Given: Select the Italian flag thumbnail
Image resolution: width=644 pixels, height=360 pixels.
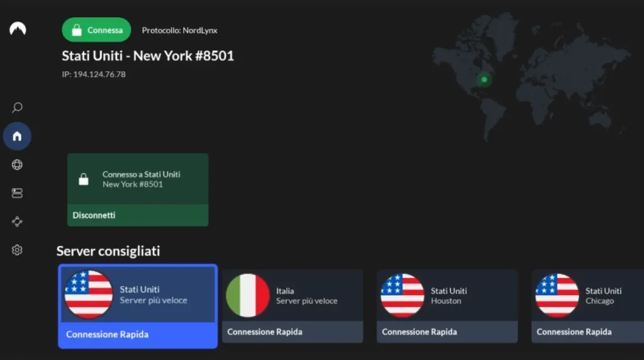Looking at the screenshot, I should (x=248, y=295).
